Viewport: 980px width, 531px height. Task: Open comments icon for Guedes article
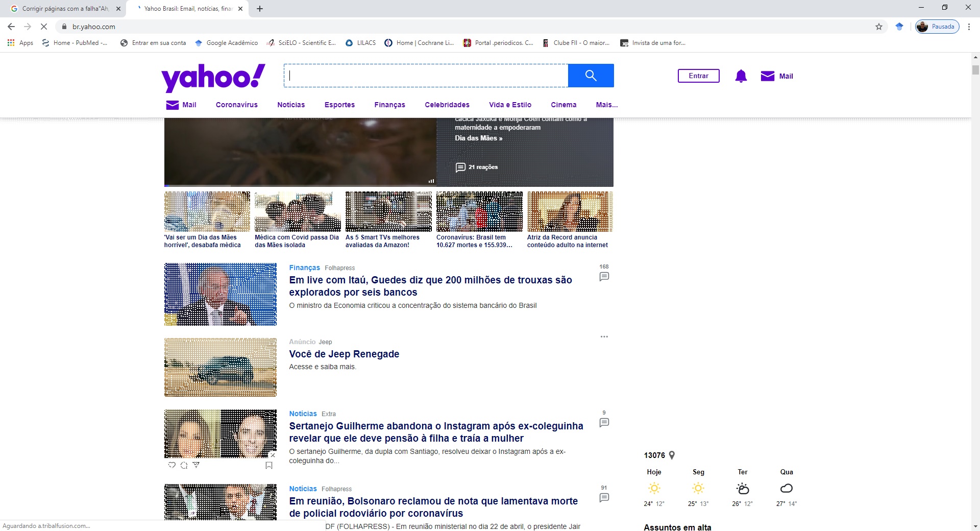tap(604, 277)
